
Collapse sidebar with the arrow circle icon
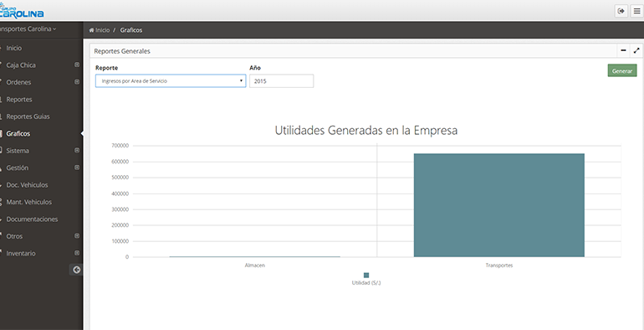[x=76, y=270]
